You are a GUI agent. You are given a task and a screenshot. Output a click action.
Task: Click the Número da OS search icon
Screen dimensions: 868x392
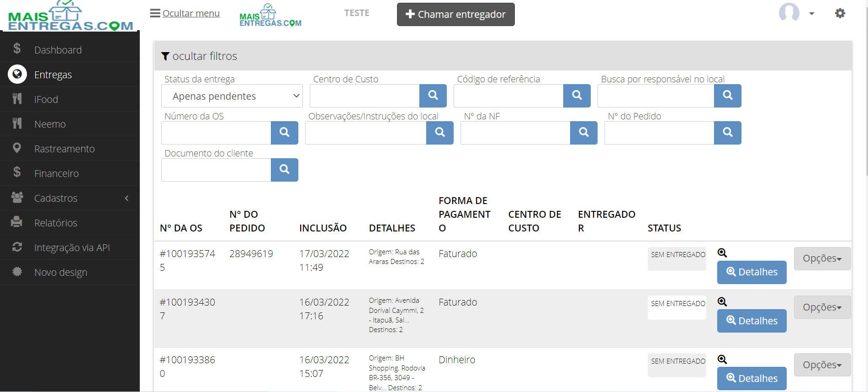click(285, 133)
